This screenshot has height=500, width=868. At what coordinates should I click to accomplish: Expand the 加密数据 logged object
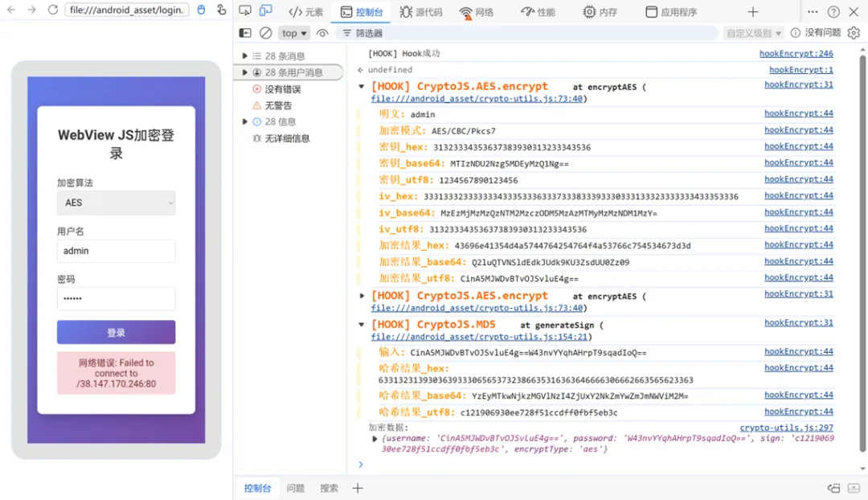tap(375, 439)
